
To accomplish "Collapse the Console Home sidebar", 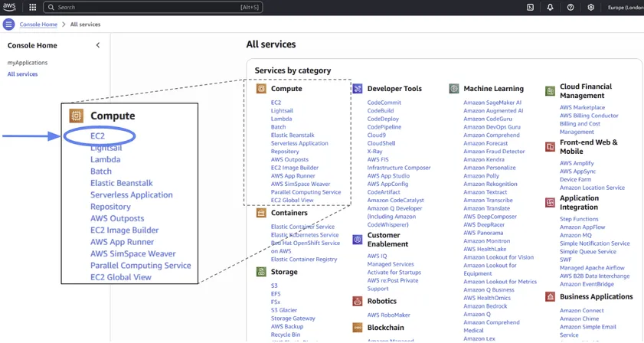I will (98, 45).
